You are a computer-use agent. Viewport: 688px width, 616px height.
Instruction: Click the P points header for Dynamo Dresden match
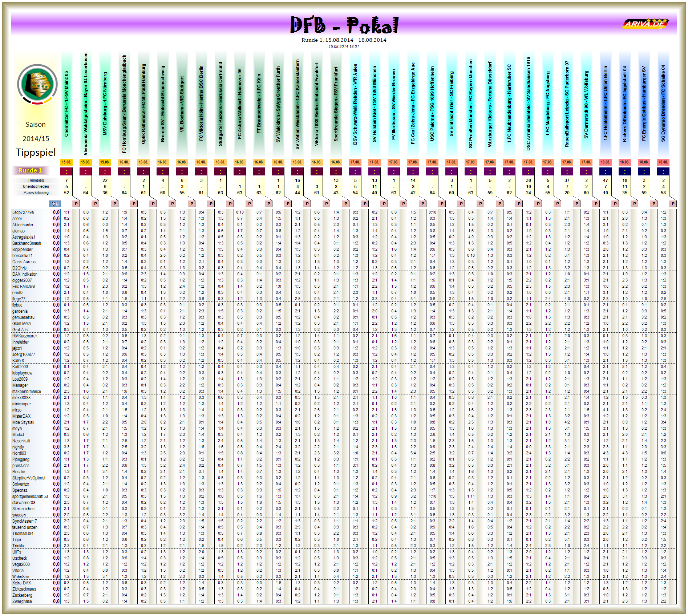pyautogui.click(x=673, y=204)
